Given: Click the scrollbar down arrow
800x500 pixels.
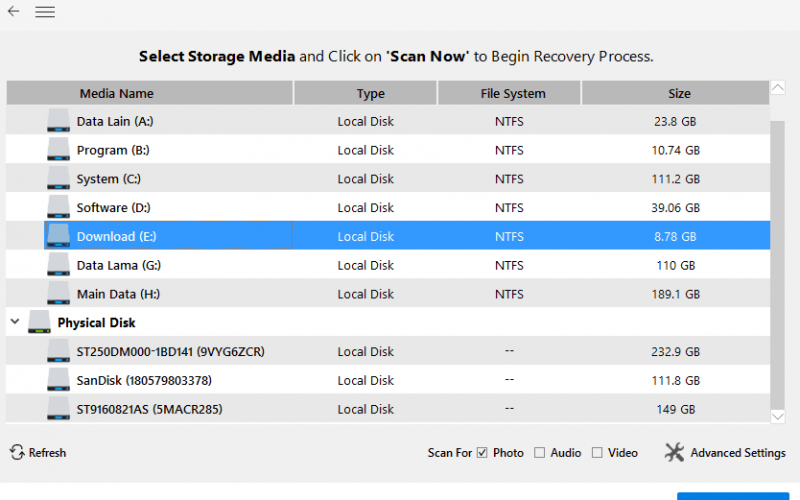Looking at the screenshot, I should [x=778, y=416].
